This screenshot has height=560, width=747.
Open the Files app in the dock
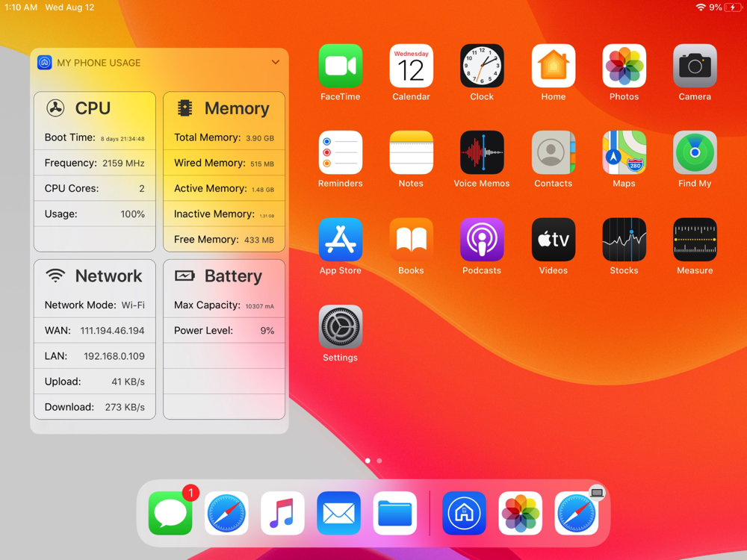tap(395, 514)
